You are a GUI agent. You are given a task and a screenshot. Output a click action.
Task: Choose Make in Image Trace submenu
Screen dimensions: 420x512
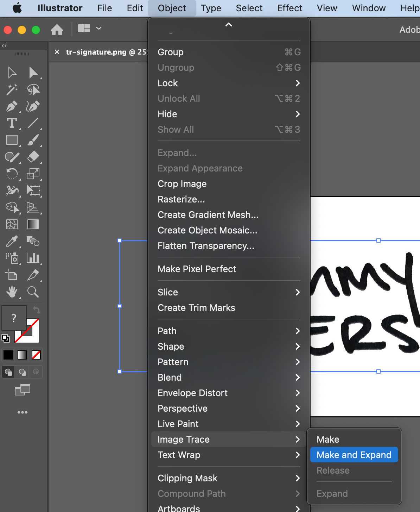pyautogui.click(x=354, y=439)
